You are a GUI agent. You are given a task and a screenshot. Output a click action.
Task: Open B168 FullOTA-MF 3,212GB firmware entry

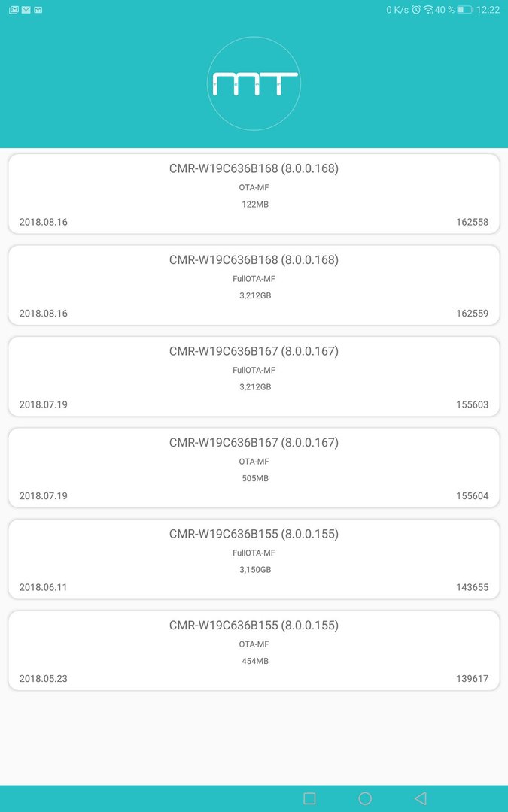point(254,285)
